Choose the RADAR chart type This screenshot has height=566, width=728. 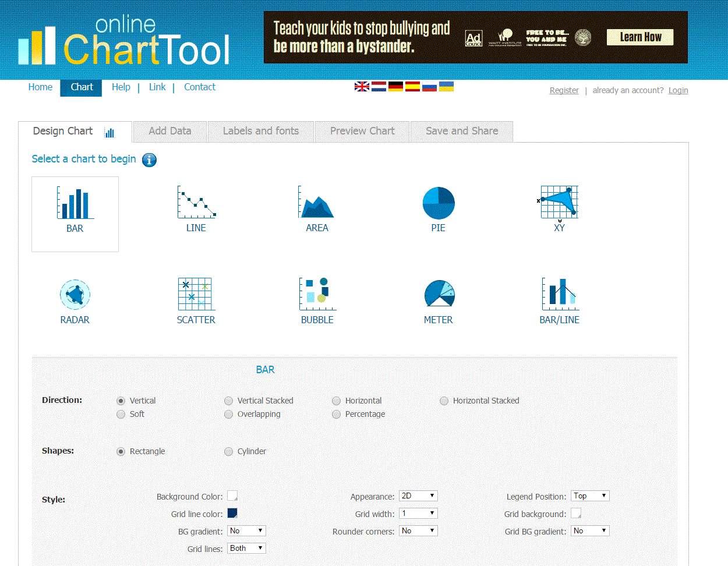75,294
